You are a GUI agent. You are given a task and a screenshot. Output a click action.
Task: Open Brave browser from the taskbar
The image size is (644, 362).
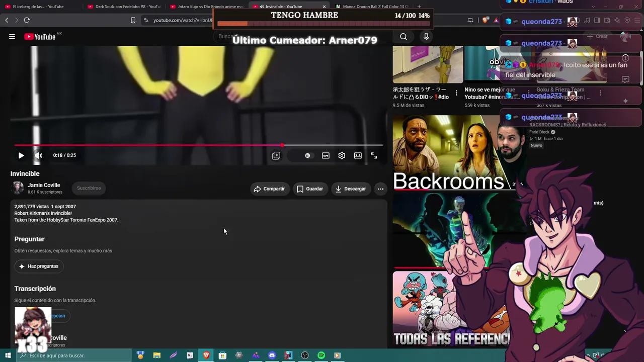(206, 355)
